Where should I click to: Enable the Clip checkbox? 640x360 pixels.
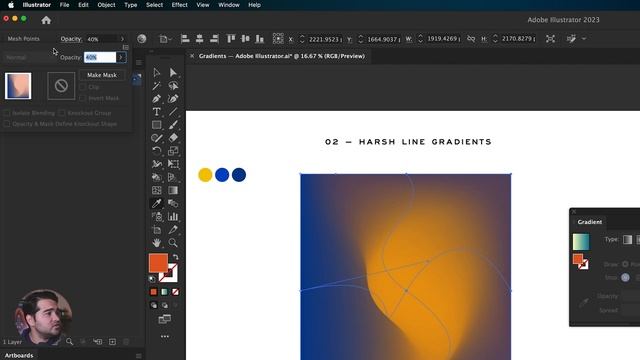click(83, 87)
